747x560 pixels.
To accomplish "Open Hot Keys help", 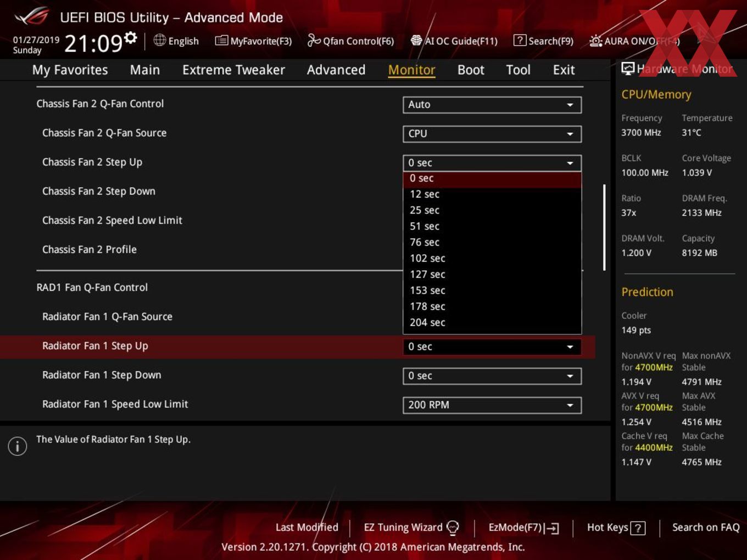I will click(x=616, y=528).
